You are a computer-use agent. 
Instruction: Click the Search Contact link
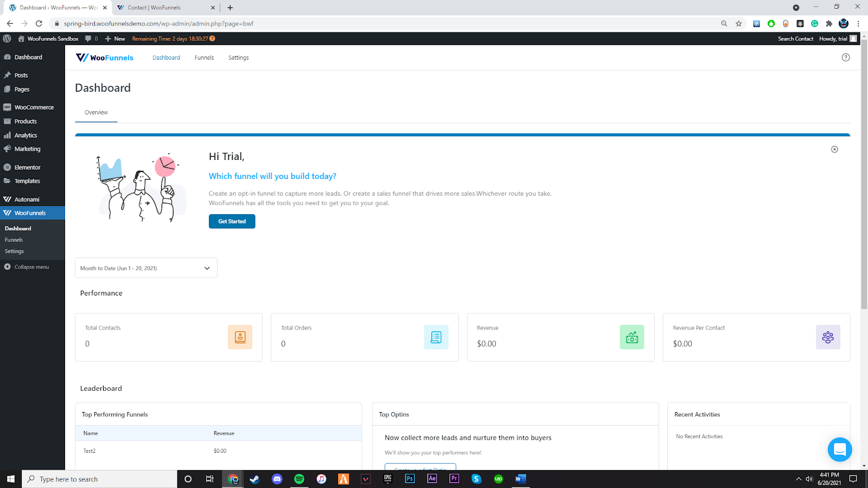(795, 38)
